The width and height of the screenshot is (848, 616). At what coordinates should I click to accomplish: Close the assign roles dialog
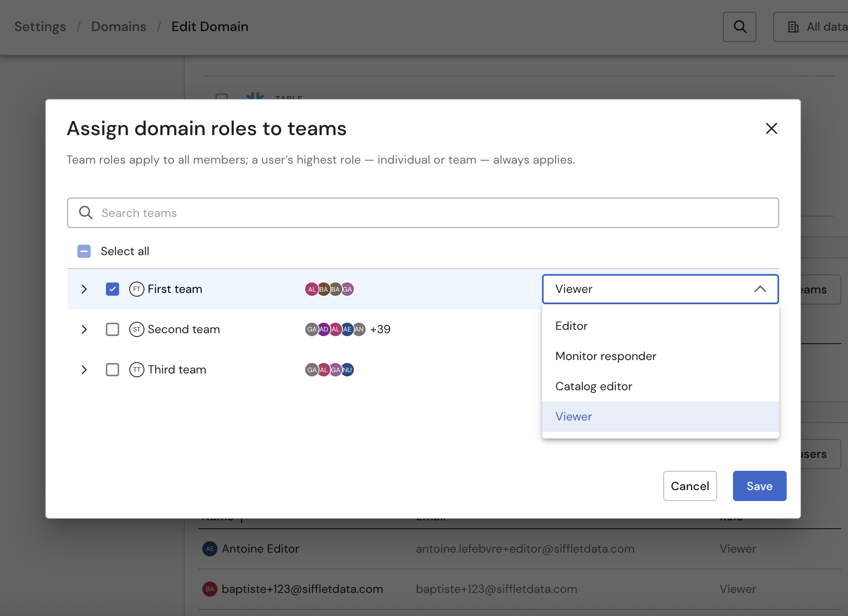tap(771, 128)
